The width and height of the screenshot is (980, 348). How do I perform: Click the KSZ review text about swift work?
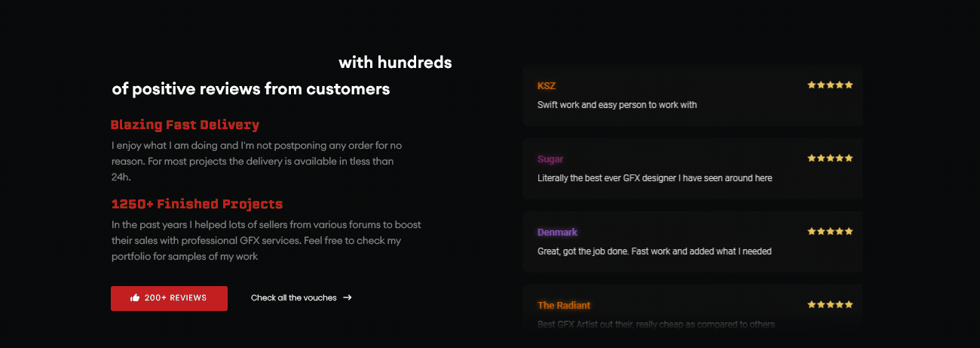617,105
